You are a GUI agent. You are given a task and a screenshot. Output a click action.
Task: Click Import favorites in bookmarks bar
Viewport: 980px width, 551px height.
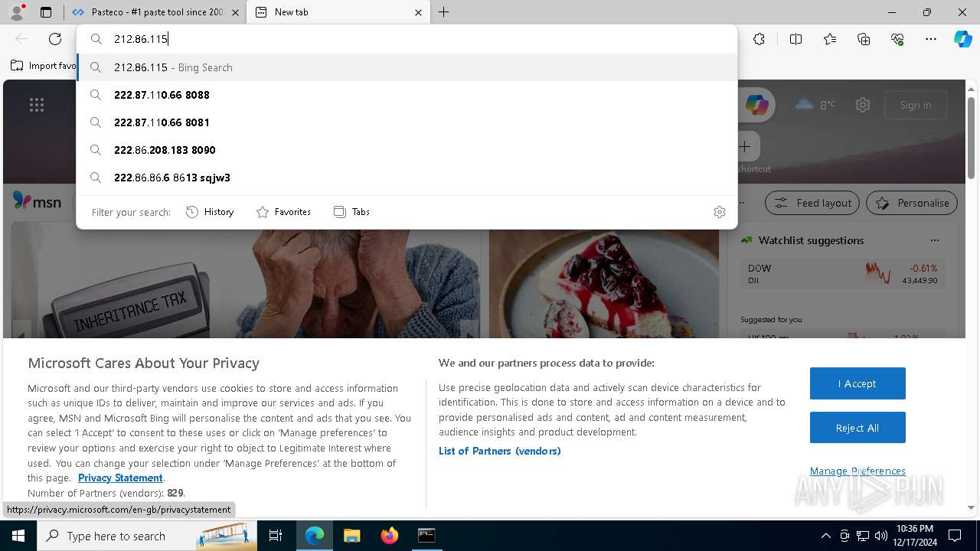point(43,66)
